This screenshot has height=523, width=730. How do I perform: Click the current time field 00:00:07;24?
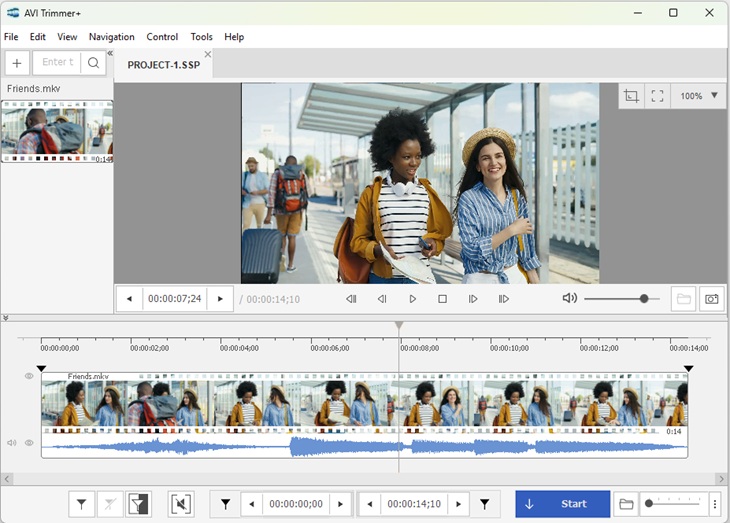175,299
